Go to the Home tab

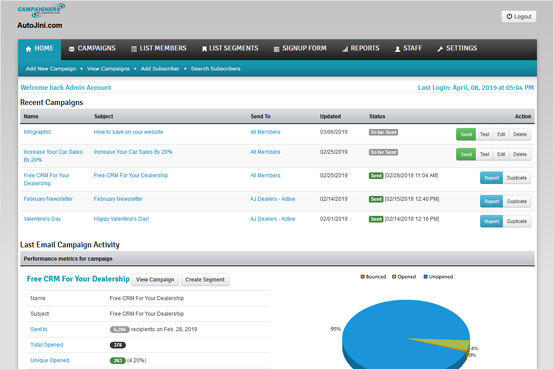pyautogui.click(x=40, y=49)
